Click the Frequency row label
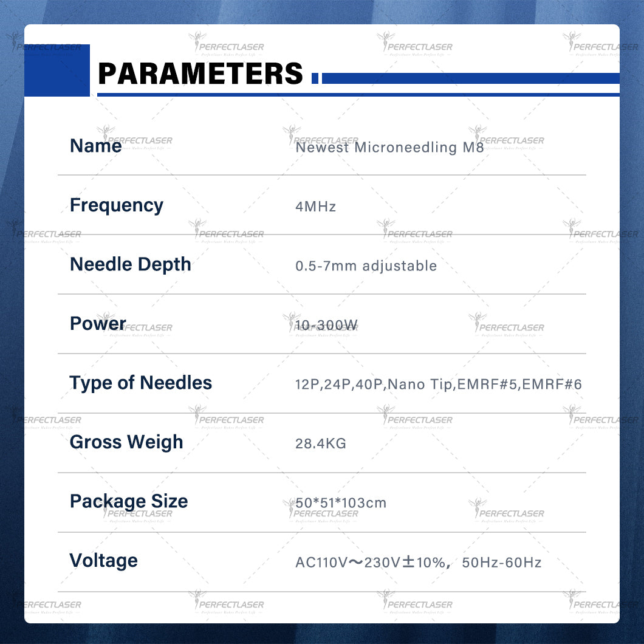Viewport: 644px width, 644px height. pyautogui.click(x=117, y=205)
